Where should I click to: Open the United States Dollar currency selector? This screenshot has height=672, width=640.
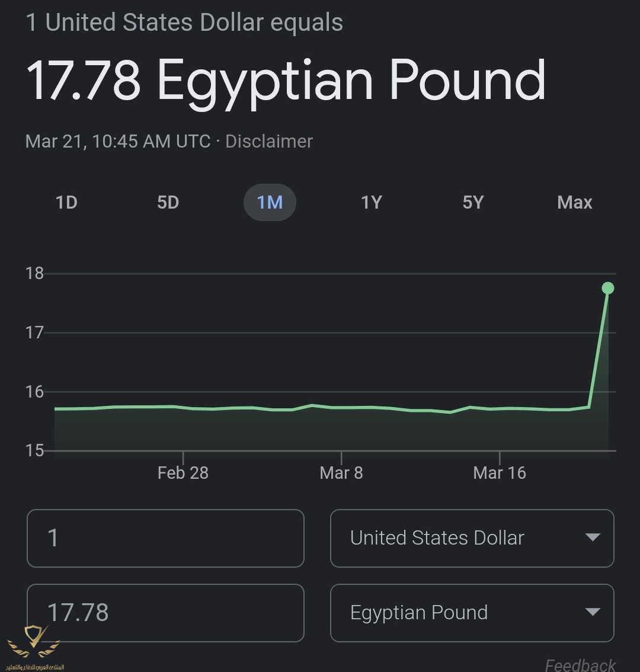pyautogui.click(x=472, y=538)
